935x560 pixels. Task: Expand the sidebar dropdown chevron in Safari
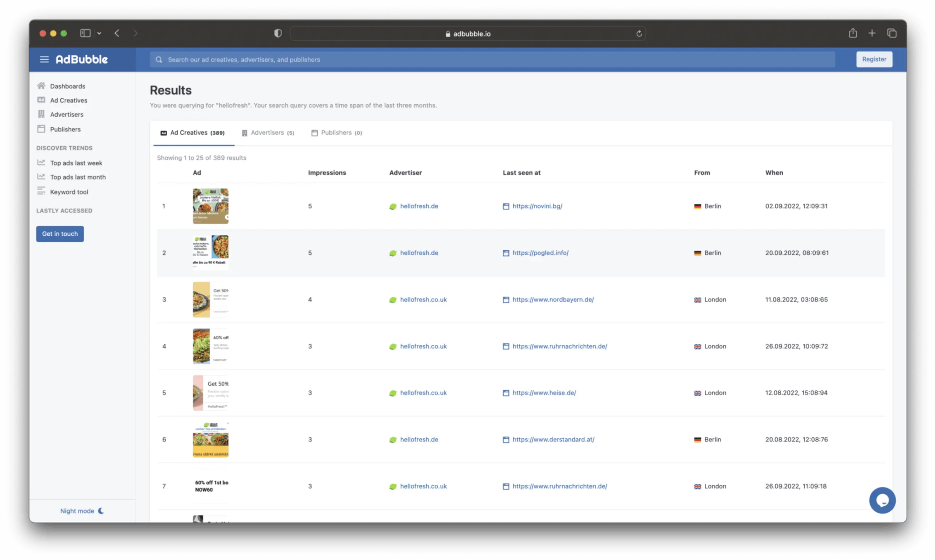point(99,33)
